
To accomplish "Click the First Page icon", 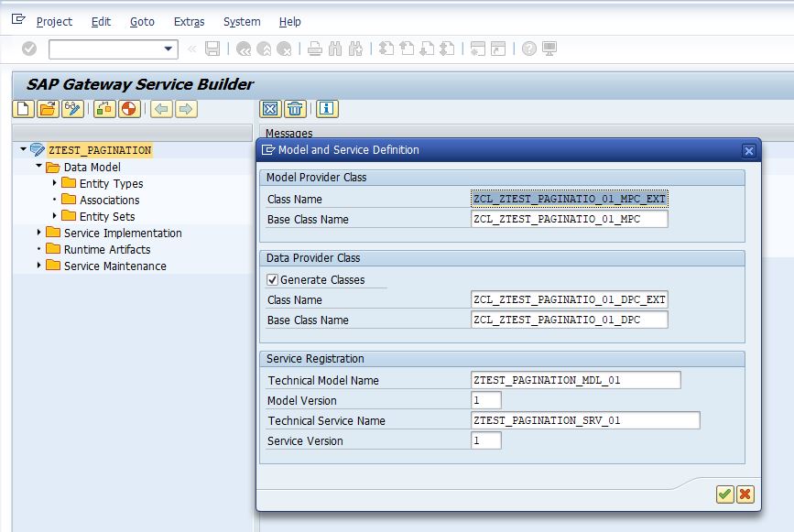I will [x=386, y=49].
